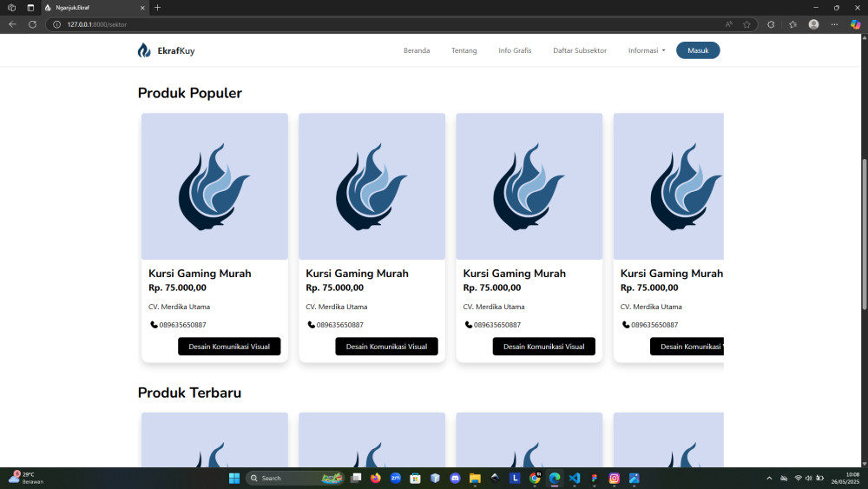Close the Nganjuk.Ekraf tab

click(x=142, y=8)
